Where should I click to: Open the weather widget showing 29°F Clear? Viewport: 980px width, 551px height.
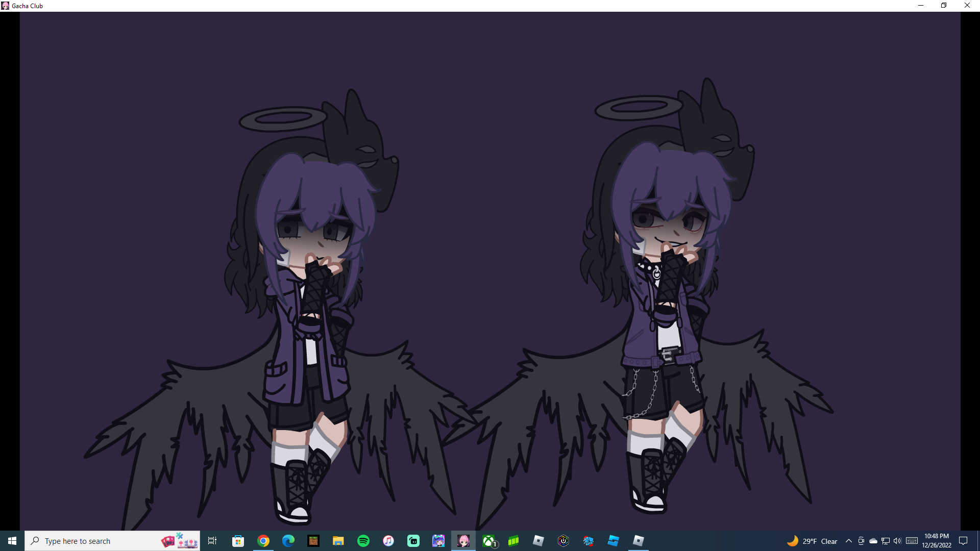coord(812,541)
